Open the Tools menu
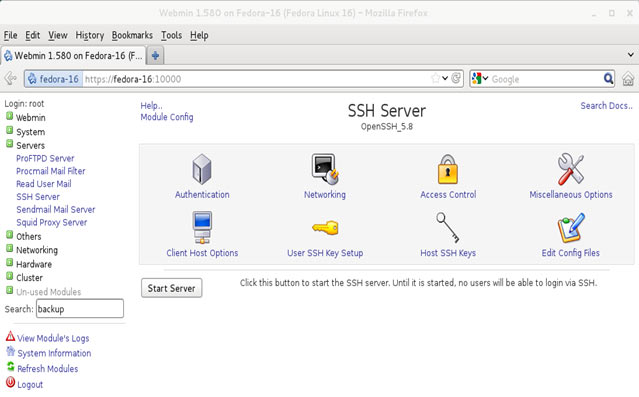Screen dimensions: 639x397 [x=172, y=35]
